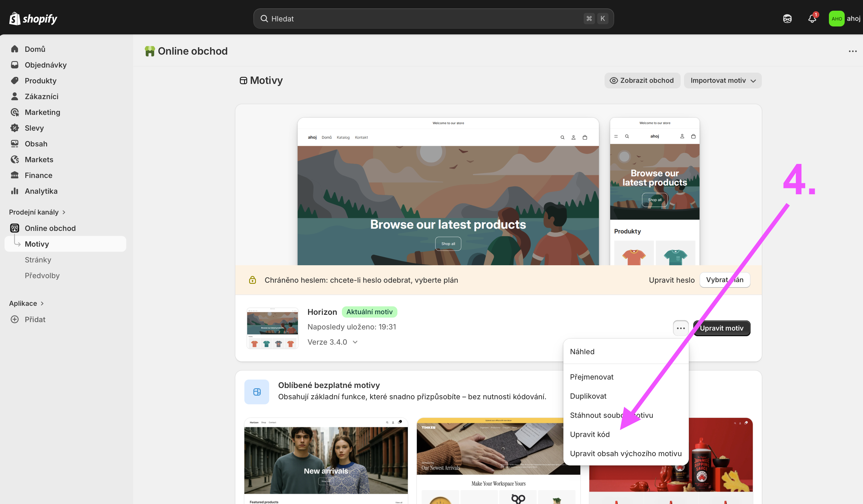Click the Upravit heslo link

pyautogui.click(x=672, y=280)
